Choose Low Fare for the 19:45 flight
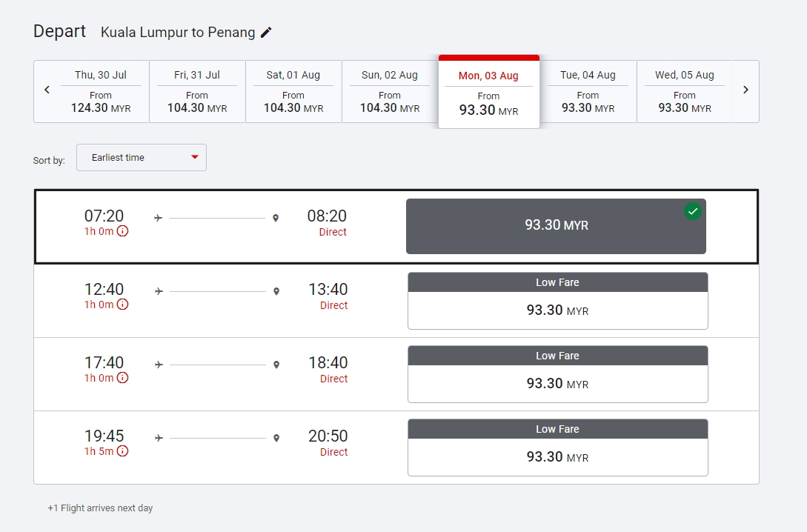This screenshot has width=807, height=532. pyautogui.click(x=557, y=448)
